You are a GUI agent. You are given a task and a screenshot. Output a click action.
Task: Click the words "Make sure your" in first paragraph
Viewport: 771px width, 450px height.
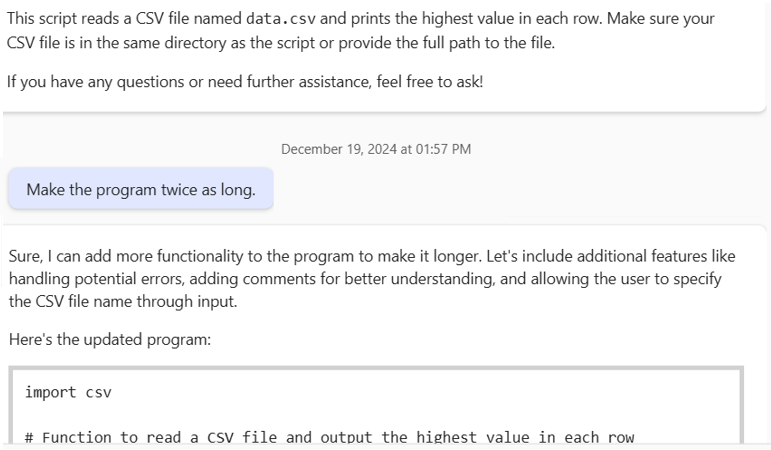point(660,19)
